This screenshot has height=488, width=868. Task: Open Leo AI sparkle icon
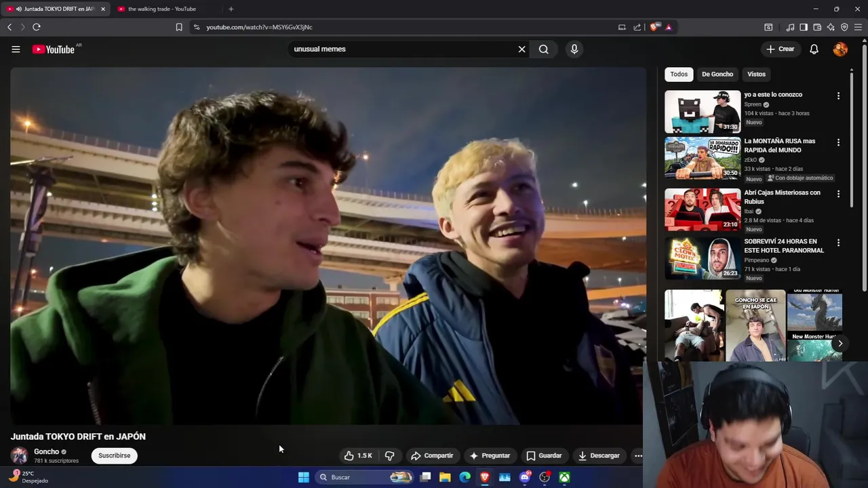tap(831, 27)
